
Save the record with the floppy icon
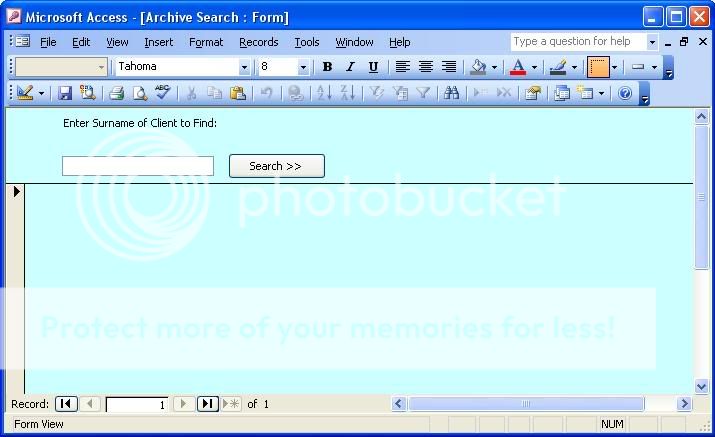65,93
